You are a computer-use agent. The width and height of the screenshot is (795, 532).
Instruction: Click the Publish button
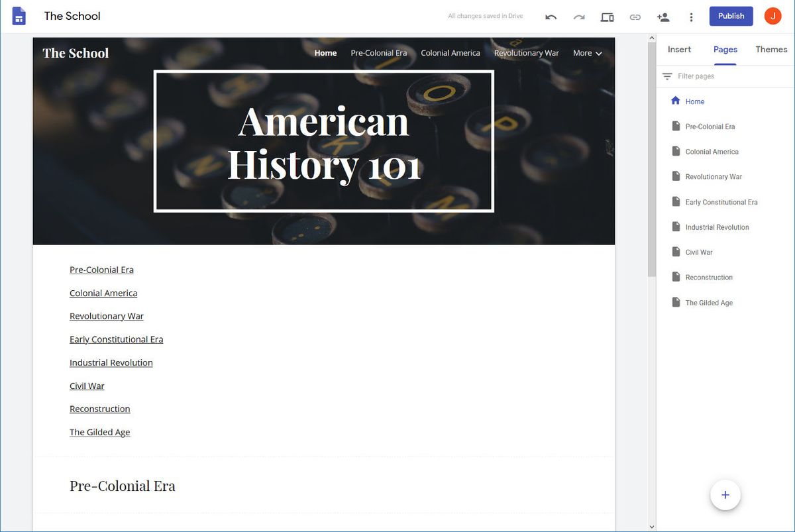(731, 16)
